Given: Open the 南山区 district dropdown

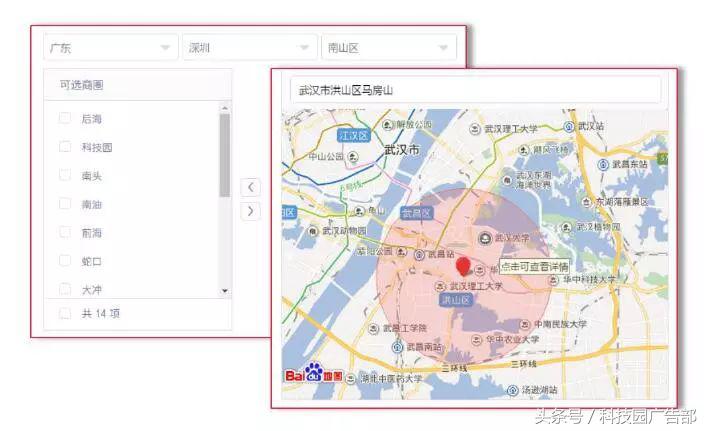Looking at the screenshot, I should [x=389, y=47].
